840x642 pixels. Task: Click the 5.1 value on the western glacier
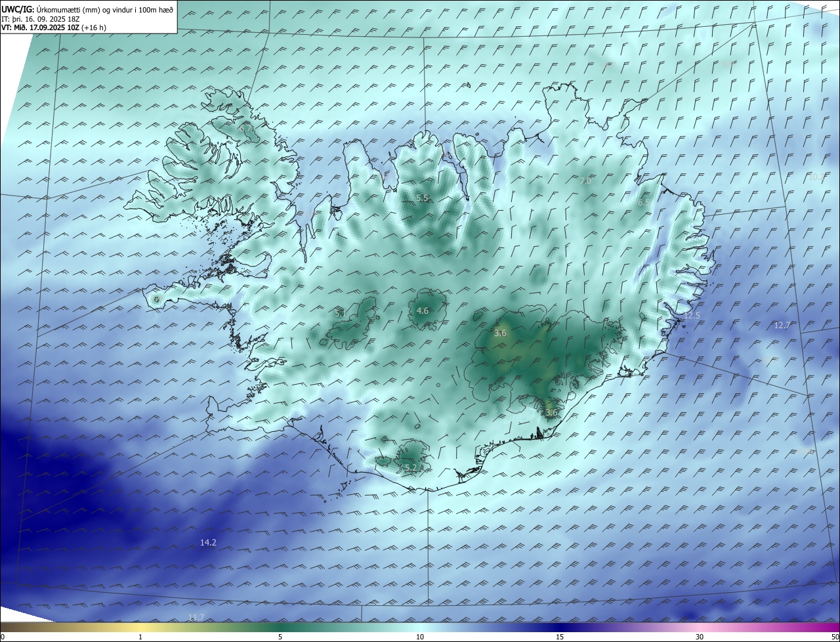[341, 314]
